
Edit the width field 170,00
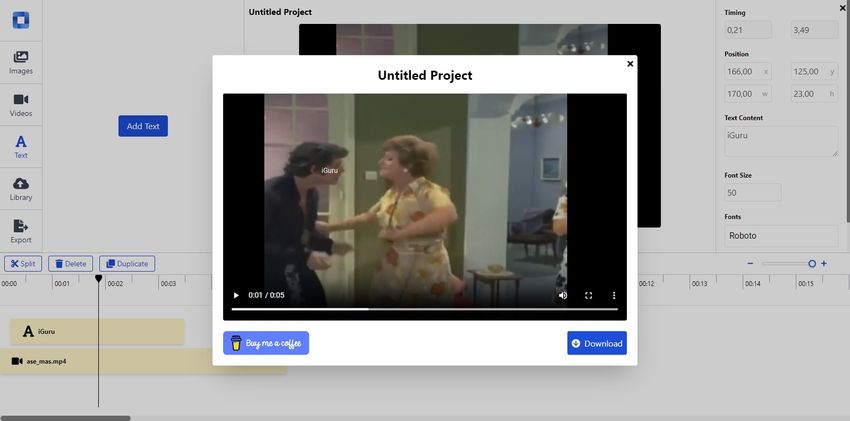748,94
